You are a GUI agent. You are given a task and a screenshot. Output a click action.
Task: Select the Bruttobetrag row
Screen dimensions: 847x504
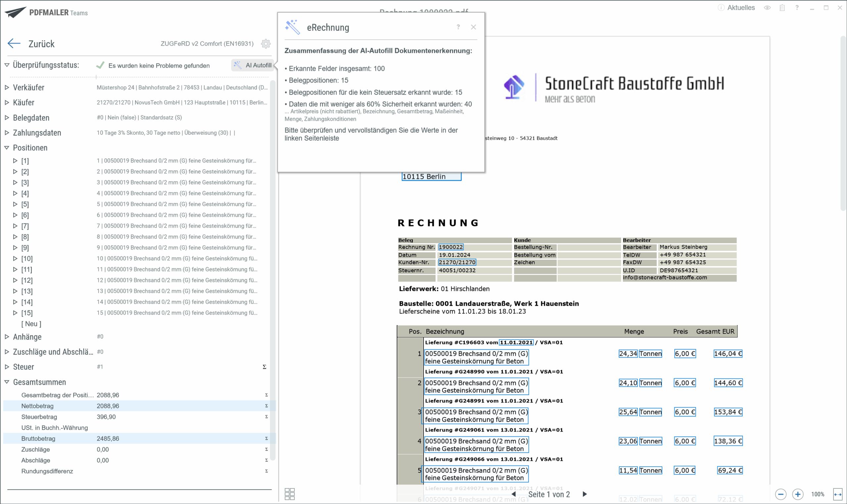pos(38,439)
